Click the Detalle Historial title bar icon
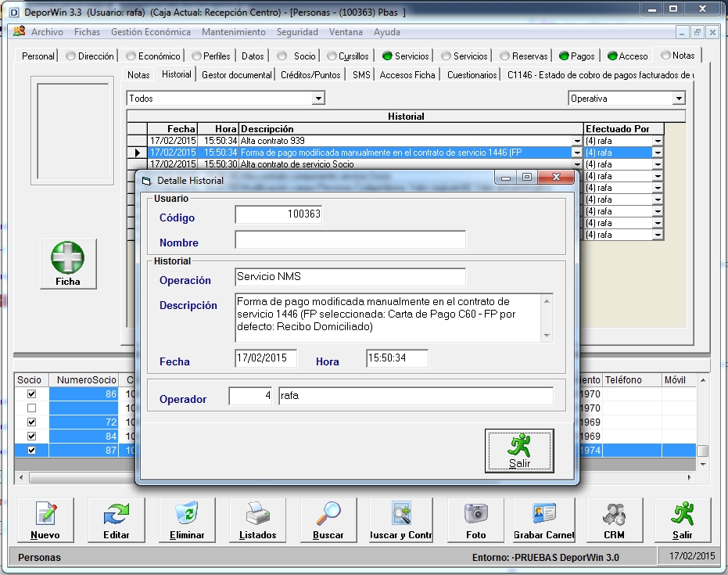Screen dimensions: 728x575 click(147, 181)
